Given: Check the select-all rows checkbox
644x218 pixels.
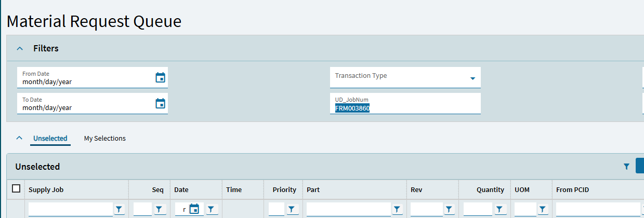Looking at the screenshot, I should click(16, 189).
